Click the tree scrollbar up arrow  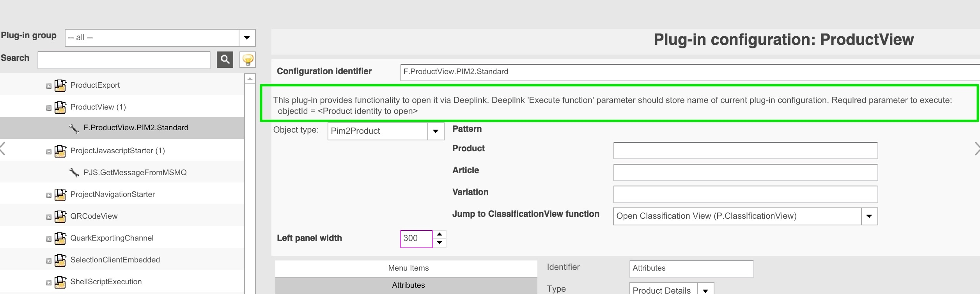pyautogui.click(x=250, y=79)
